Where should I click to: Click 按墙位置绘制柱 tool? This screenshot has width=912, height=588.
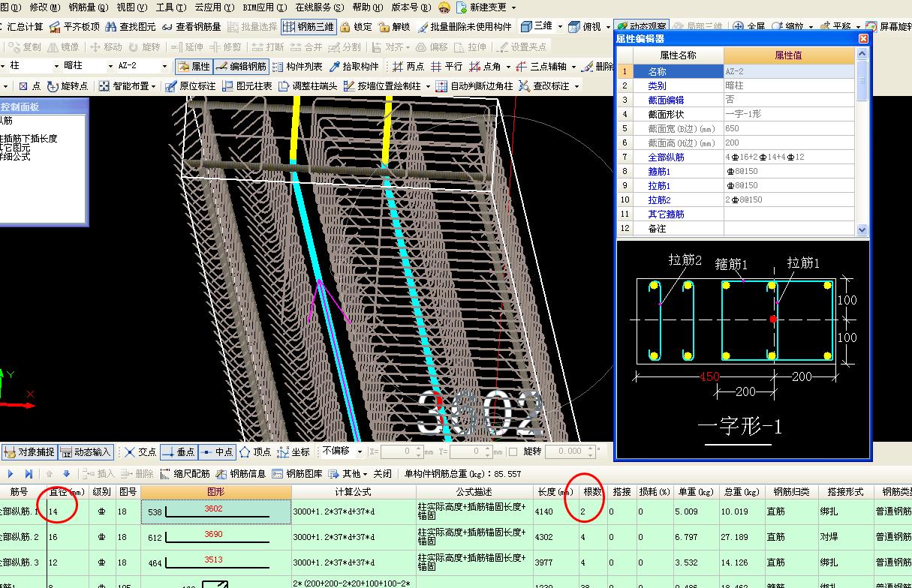[382, 86]
